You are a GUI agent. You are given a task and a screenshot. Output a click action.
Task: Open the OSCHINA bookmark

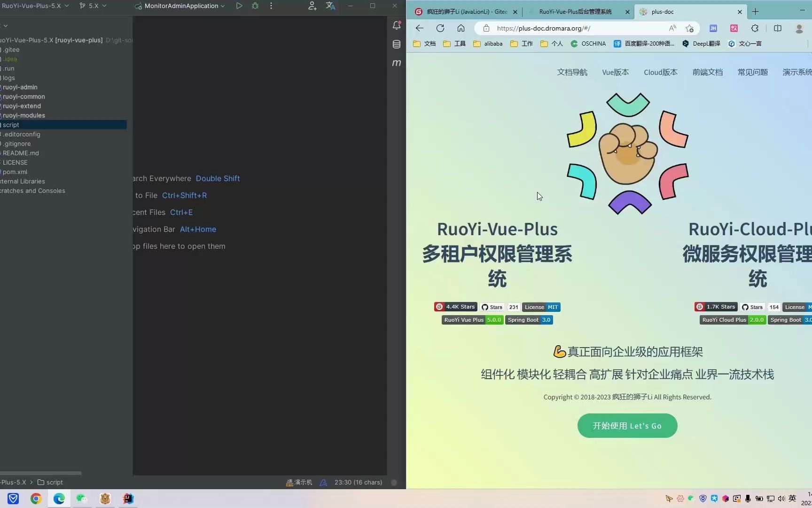pyautogui.click(x=588, y=44)
